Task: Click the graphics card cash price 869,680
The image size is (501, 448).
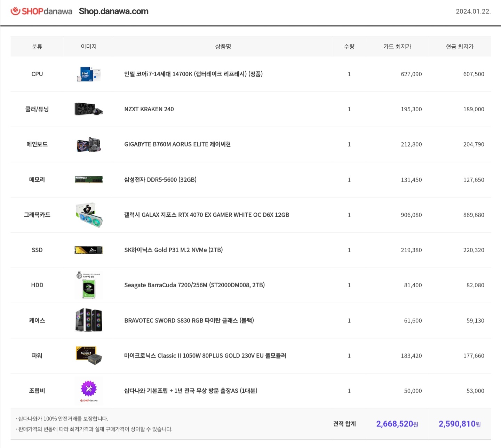Action: (x=474, y=215)
